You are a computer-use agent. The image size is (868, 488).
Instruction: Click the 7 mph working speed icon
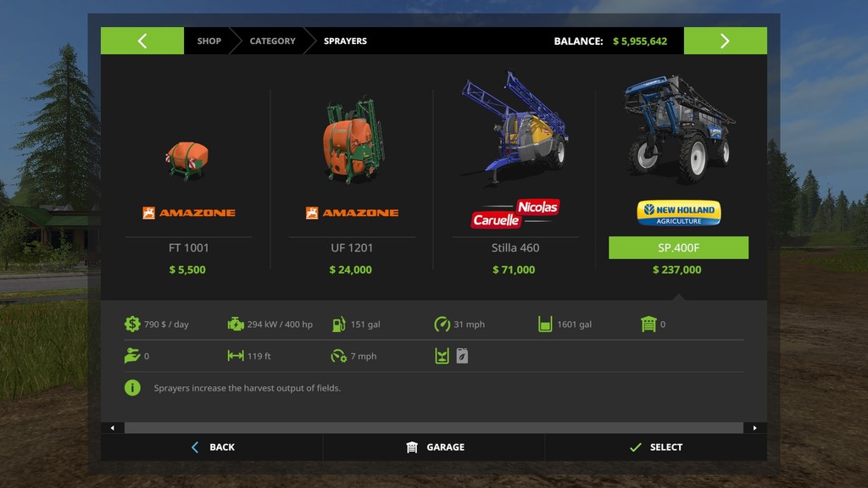point(339,356)
